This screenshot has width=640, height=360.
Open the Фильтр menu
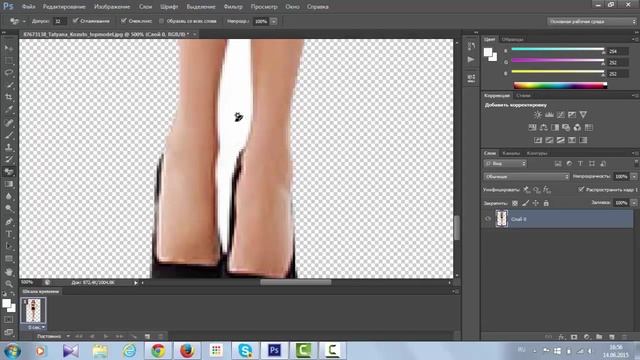(x=233, y=7)
